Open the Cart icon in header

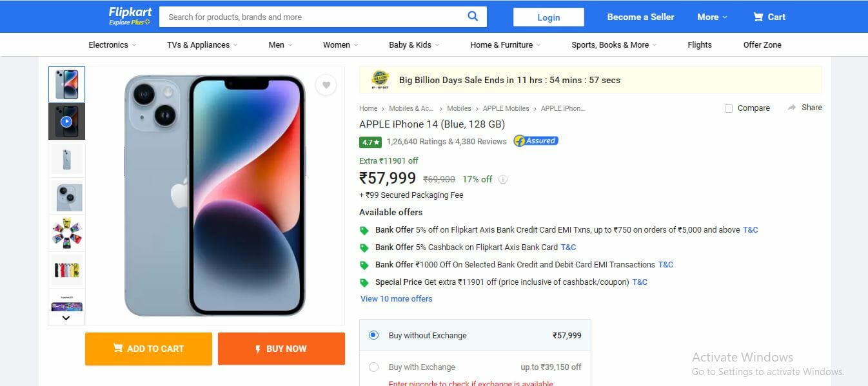coord(758,17)
